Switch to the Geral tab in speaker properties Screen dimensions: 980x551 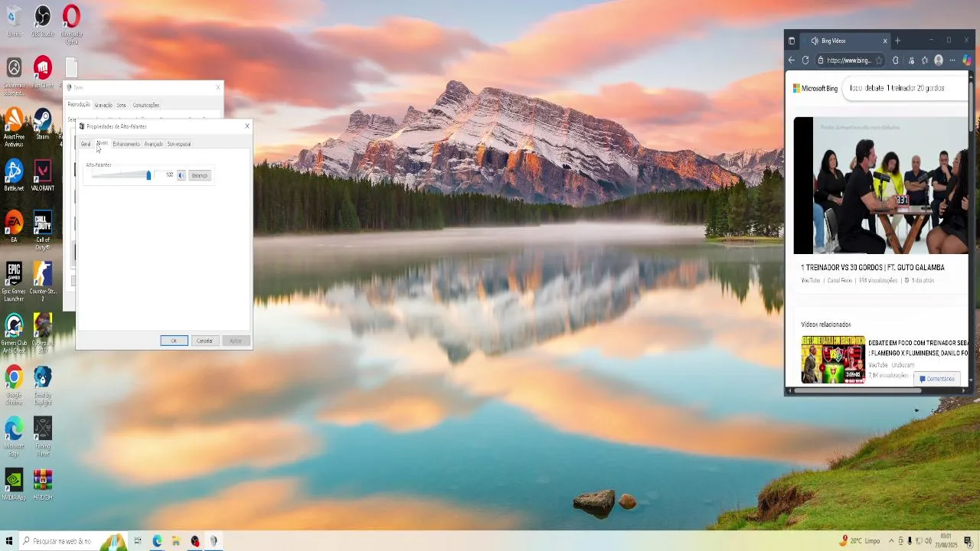point(86,144)
